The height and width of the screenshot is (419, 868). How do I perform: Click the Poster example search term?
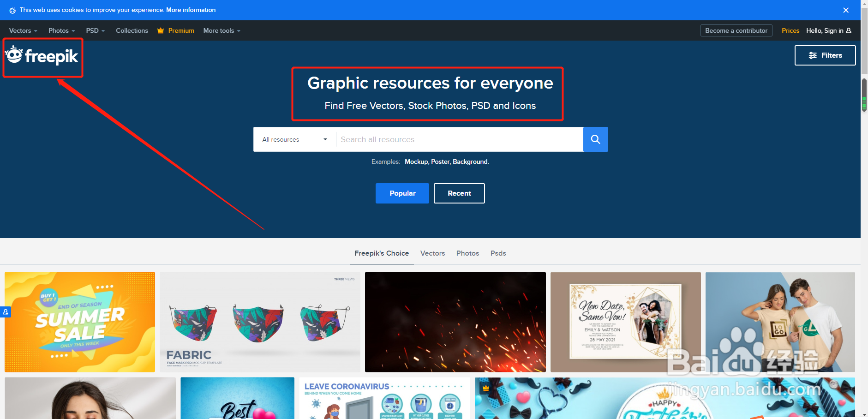tap(440, 162)
